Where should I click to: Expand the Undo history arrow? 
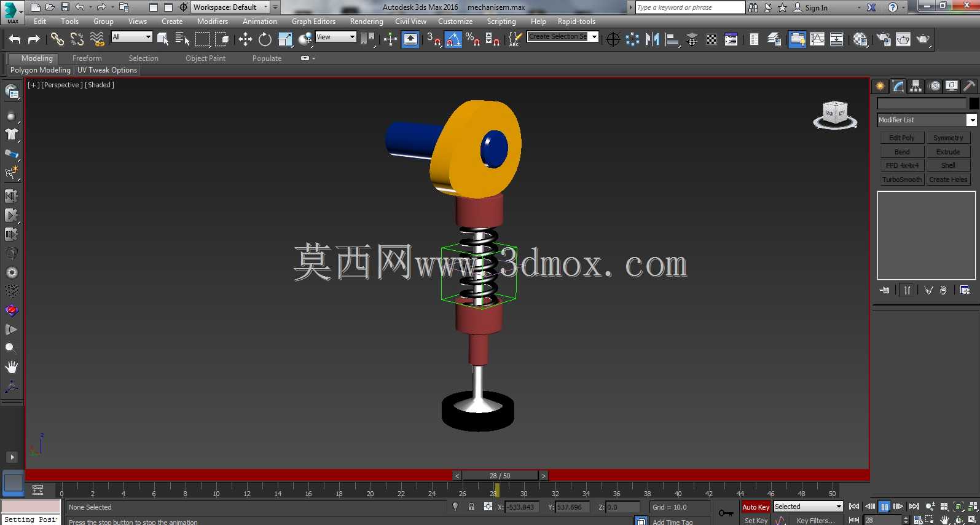pos(90,7)
